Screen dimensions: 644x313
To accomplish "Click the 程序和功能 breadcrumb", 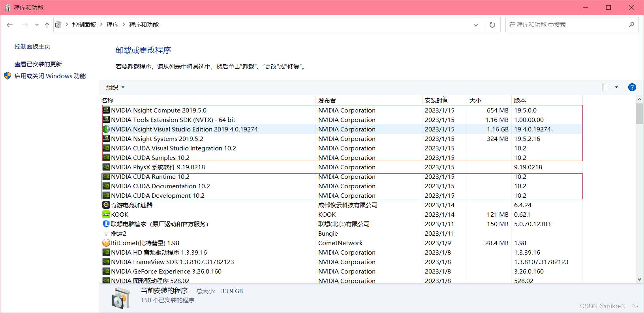I will tap(144, 25).
